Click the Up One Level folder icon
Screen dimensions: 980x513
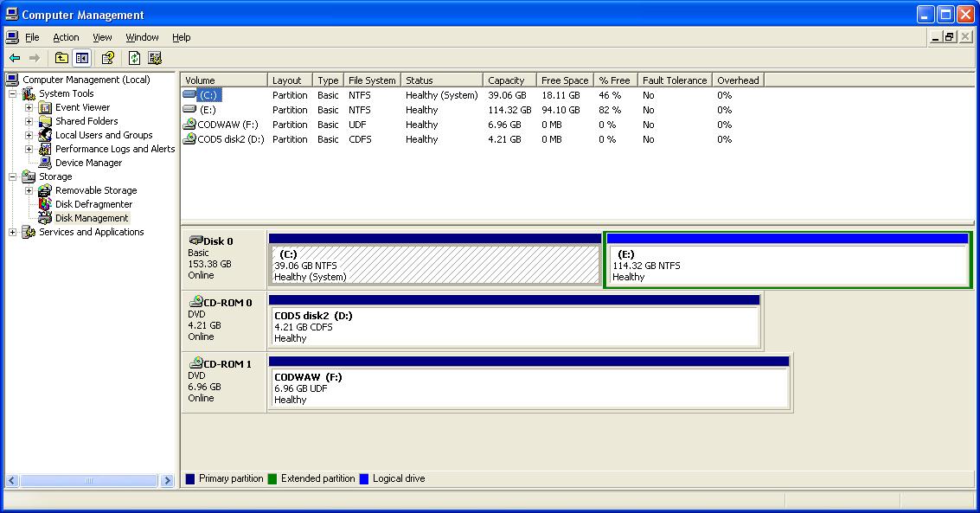(x=61, y=58)
